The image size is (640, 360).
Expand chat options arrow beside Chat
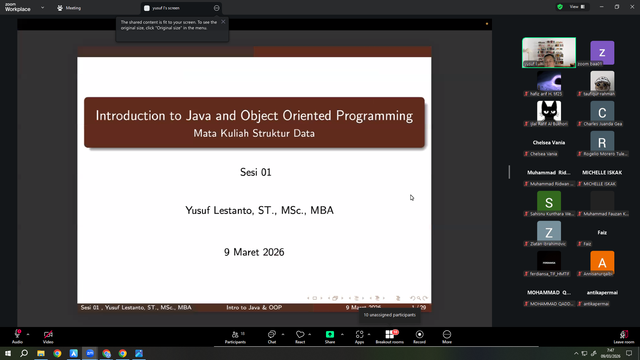point(283,334)
